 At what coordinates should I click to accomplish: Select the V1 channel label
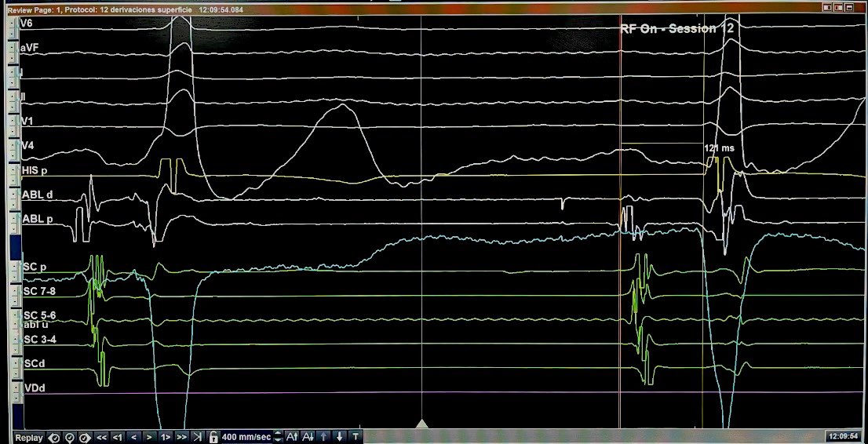27,122
